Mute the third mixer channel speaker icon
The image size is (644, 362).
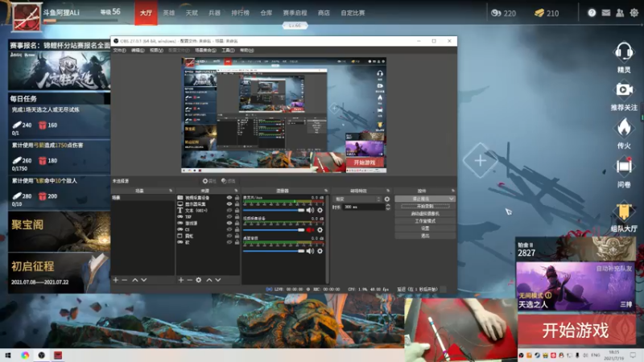[x=310, y=251]
